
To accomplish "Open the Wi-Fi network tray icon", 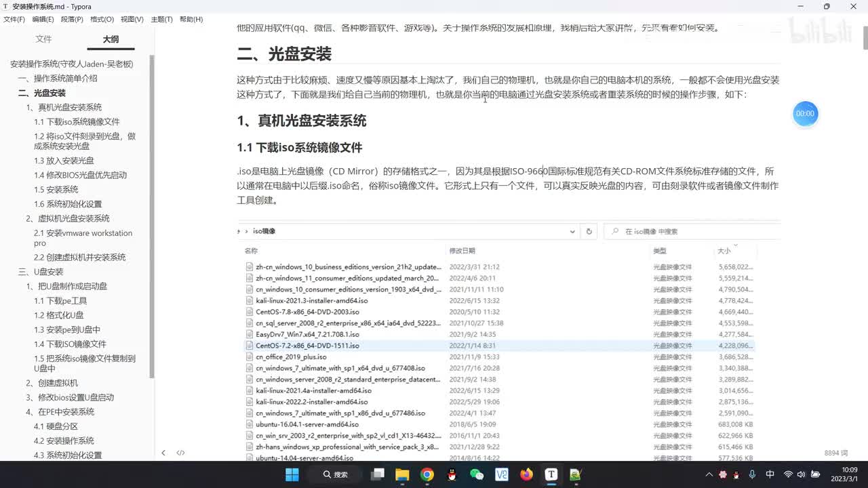I will click(788, 474).
